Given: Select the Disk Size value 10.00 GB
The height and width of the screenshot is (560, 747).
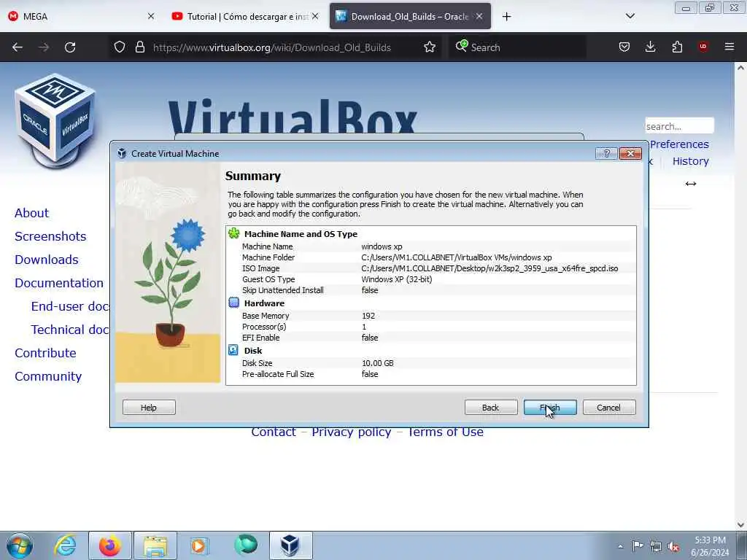Looking at the screenshot, I should [378, 363].
